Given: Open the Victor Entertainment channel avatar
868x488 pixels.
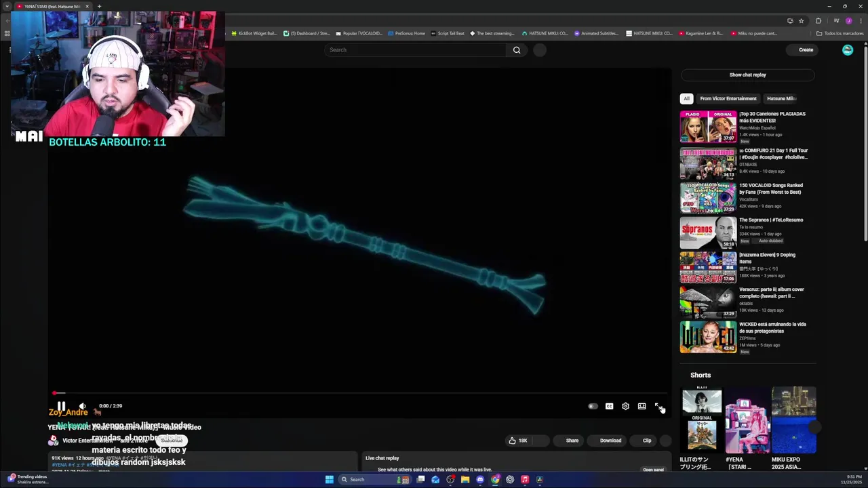Looking at the screenshot, I should [x=53, y=441].
